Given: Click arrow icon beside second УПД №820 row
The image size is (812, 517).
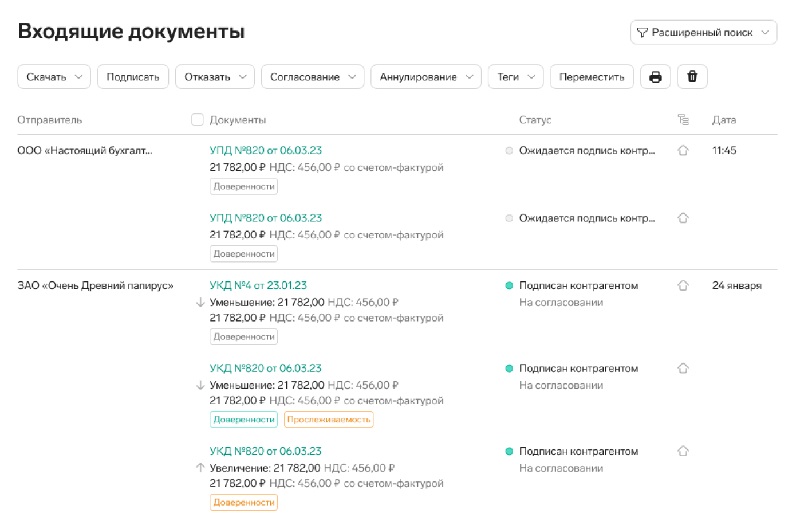Looking at the screenshot, I should [x=683, y=218].
